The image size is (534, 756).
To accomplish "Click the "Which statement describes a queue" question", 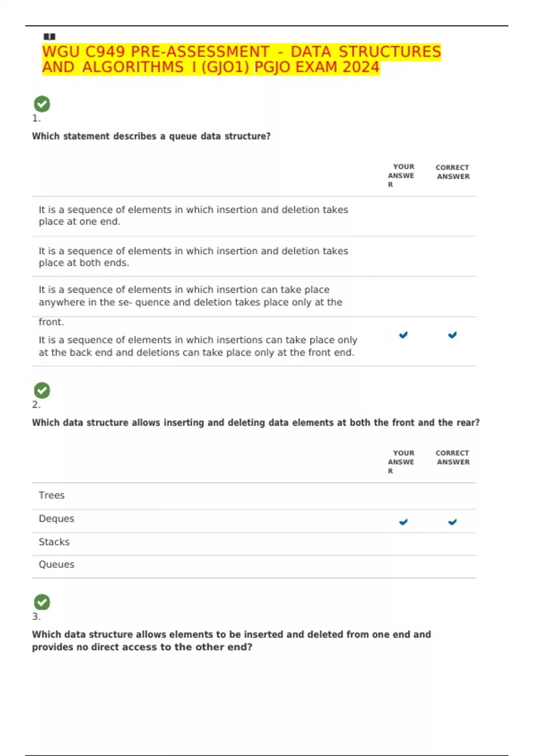I will pos(151,137).
